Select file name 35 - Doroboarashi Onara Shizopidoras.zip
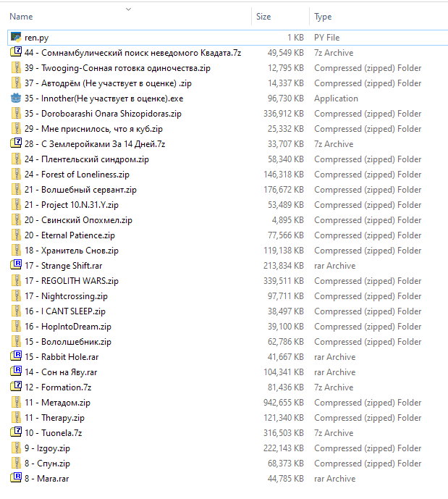This screenshot has width=448, height=499. 103,114
